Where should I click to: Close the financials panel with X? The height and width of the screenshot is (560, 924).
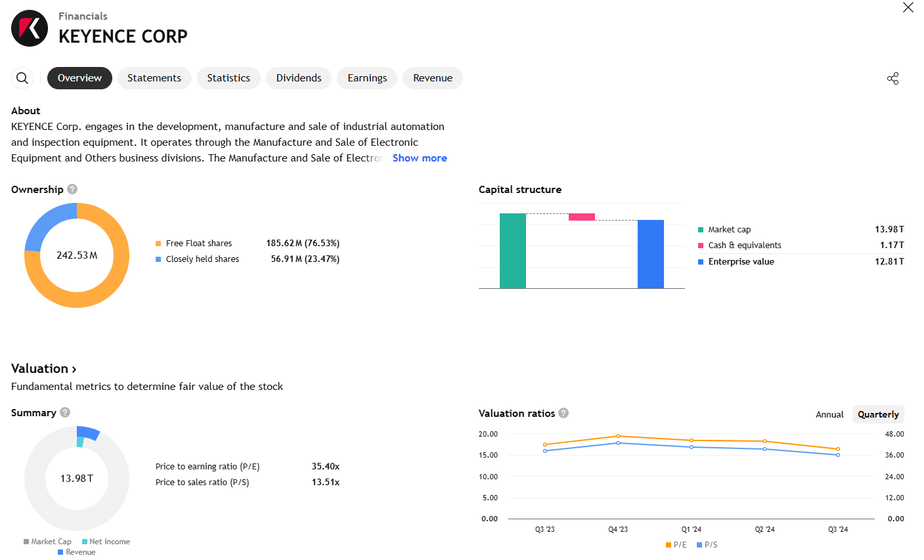point(908,8)
